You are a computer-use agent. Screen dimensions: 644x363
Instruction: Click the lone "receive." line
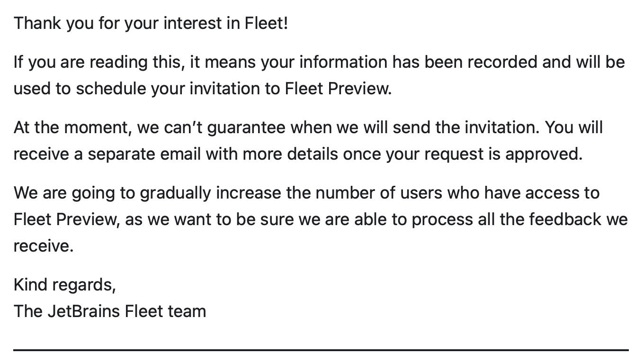click(x=44, y=246)
